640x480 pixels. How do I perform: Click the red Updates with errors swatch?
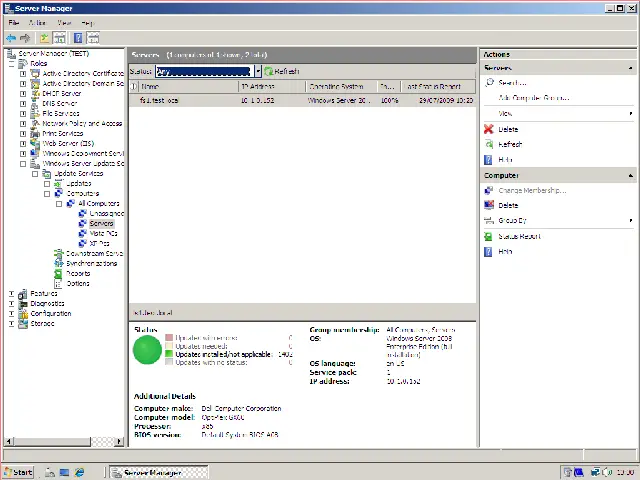pyautogui.click(x=169, y=338)
